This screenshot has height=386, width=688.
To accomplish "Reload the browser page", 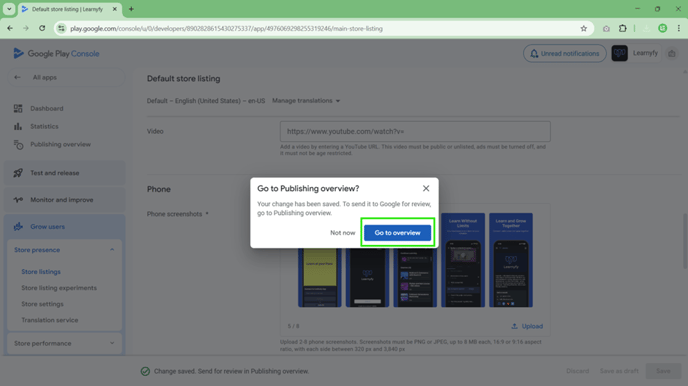I will 42,29.
